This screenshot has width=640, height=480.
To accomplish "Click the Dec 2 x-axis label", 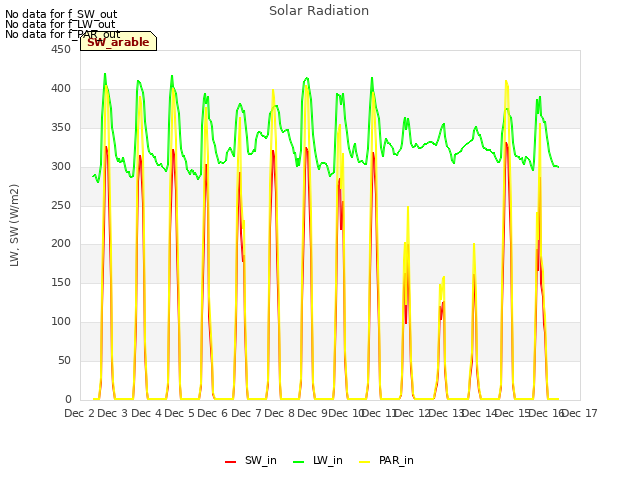I will (80, 413).
